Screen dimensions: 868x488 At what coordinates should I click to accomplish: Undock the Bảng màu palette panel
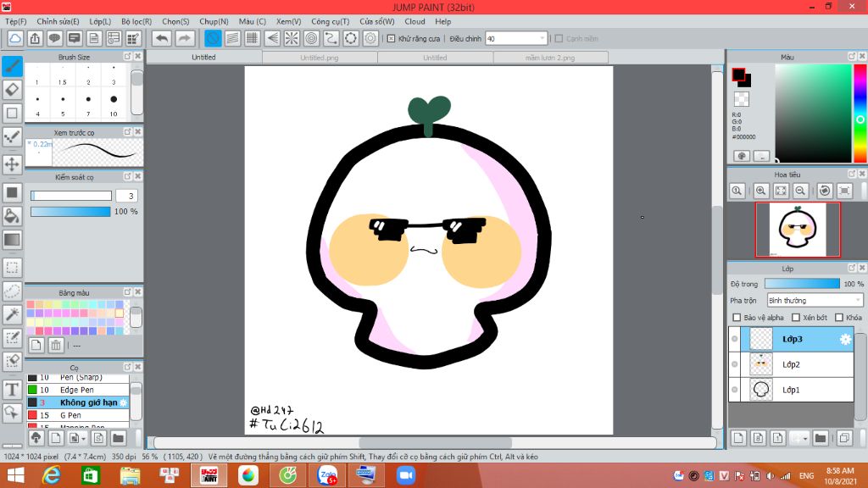(127, 292)
